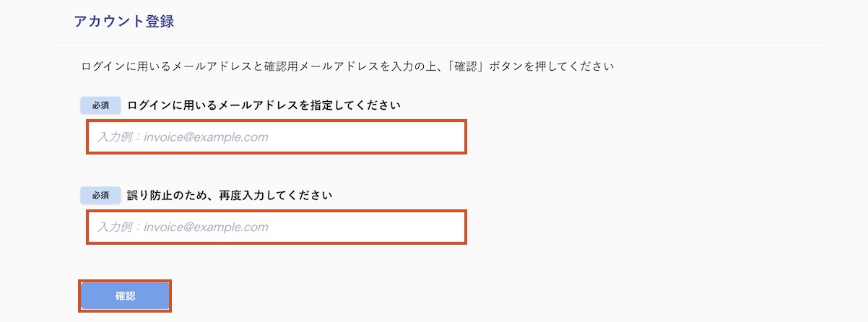Click the email re-entry confirmation field
The width and height of the screenshot is (868, 322).
277,227
